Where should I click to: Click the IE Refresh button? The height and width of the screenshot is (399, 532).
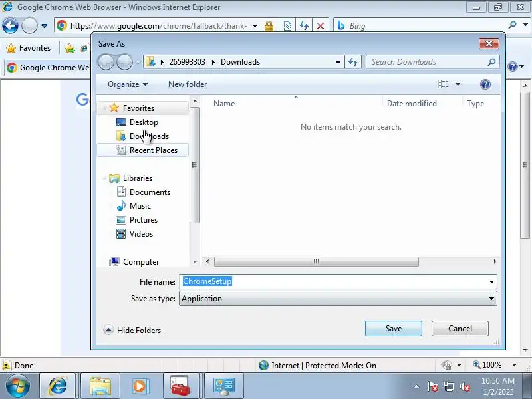[x=304, y=26]
